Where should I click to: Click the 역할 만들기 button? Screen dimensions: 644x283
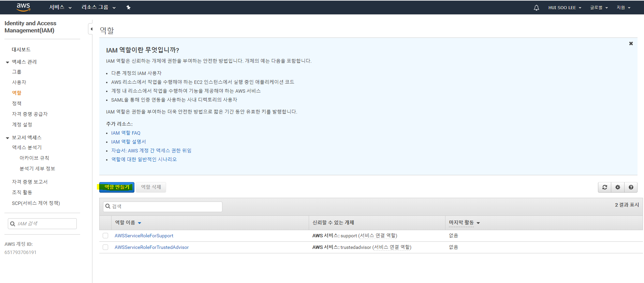tap(117, 187)
